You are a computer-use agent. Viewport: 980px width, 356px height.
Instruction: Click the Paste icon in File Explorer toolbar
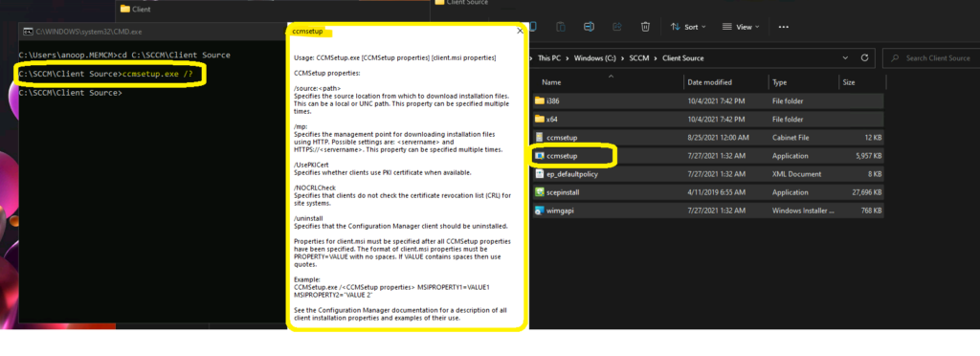561,27
